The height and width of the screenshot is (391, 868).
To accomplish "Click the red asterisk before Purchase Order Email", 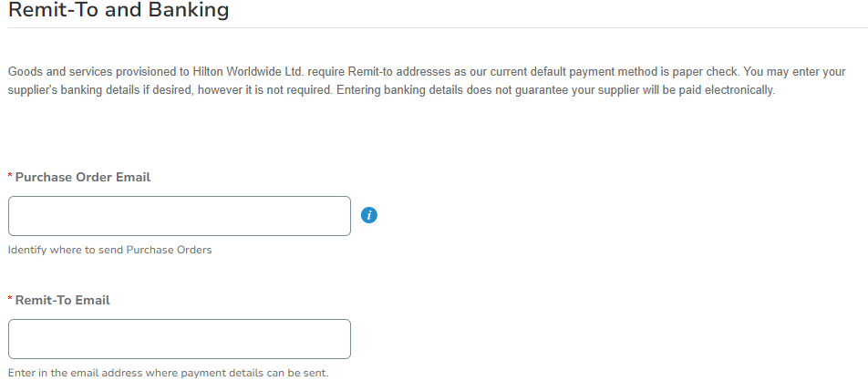I will tap(10, 177).
